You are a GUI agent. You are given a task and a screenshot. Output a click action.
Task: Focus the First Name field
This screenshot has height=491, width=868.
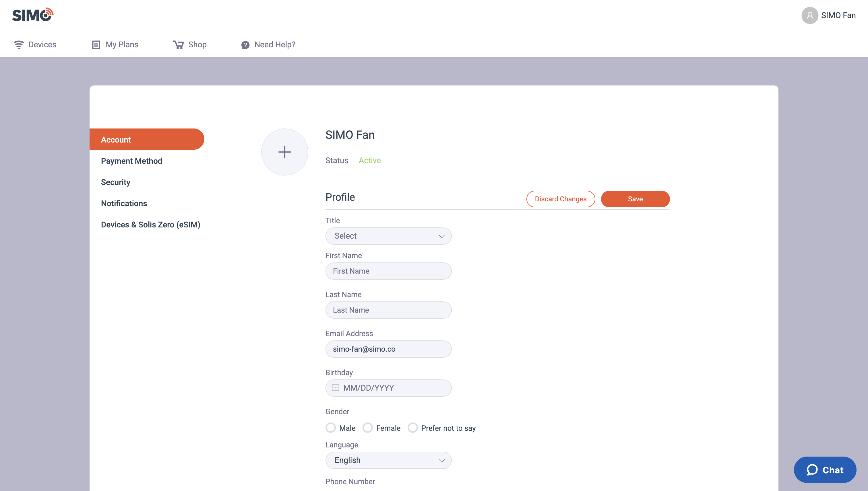point(388,271)
